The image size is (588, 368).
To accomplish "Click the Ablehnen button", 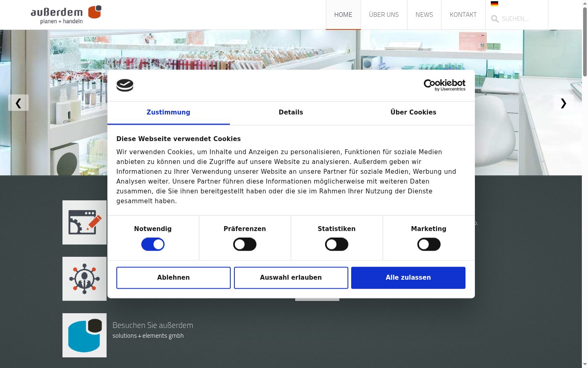I will [174, 278].
